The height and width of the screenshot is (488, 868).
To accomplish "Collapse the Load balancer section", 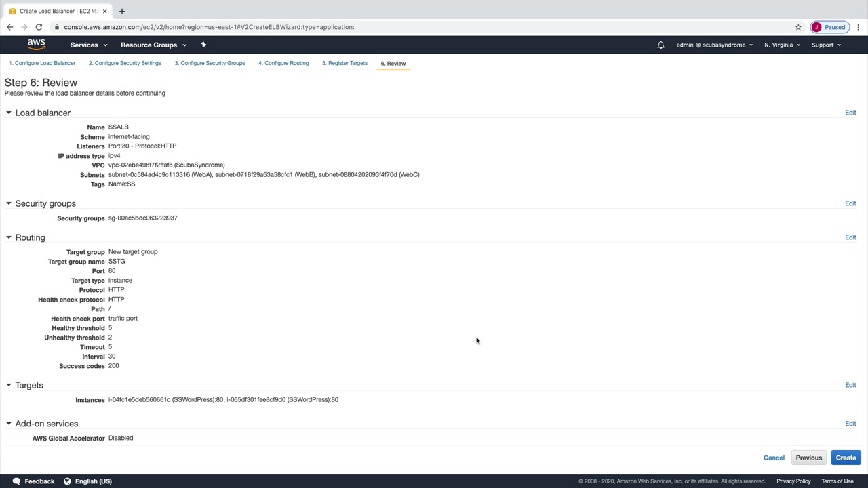I will [8, 113].
